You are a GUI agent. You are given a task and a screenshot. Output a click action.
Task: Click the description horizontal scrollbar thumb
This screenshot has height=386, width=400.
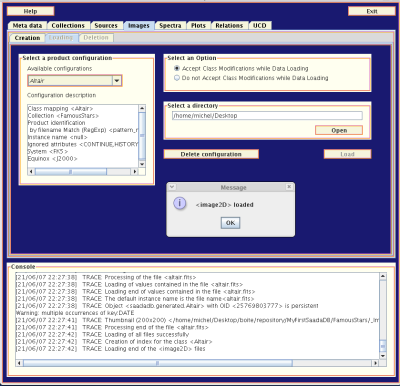click(x=71, y=172)
